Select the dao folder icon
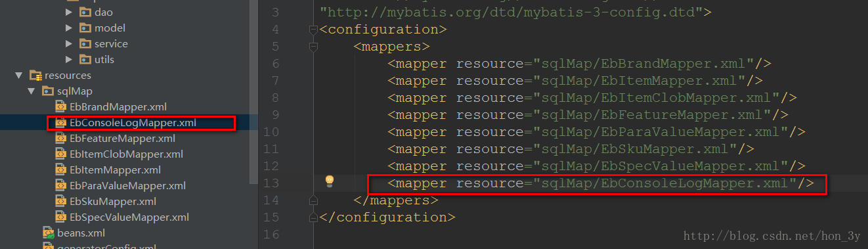 85,12
